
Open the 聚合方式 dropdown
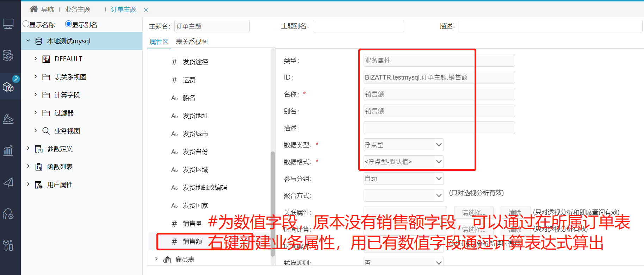click(x=403, y=195)
